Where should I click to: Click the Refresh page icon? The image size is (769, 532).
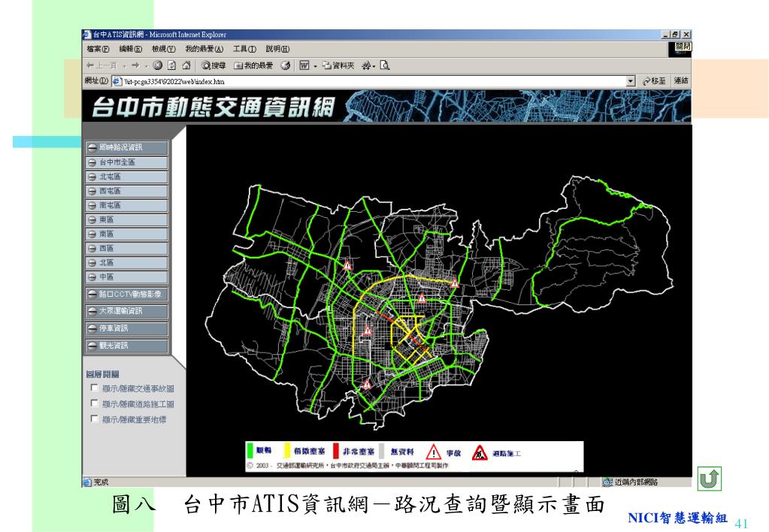click(x=171, y=65)
